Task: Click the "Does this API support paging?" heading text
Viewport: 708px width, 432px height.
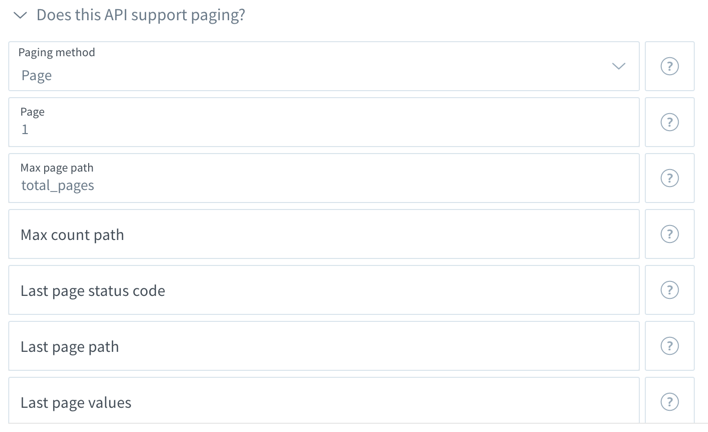Action: coord(141,15)
